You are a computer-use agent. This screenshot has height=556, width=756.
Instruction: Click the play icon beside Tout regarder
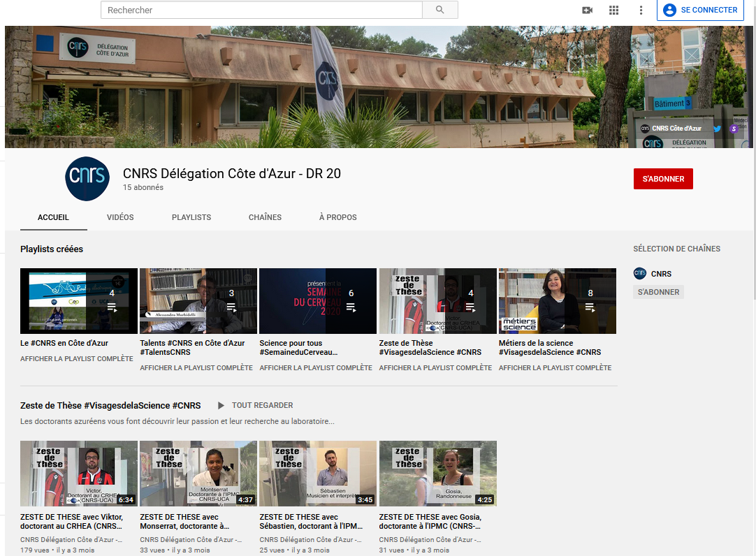click(x=221, y=406)
